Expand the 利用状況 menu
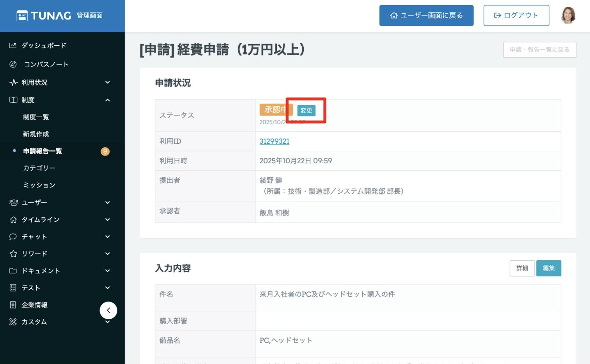The height and width of the screenshot is (364, 590). (x=108, y=82)
